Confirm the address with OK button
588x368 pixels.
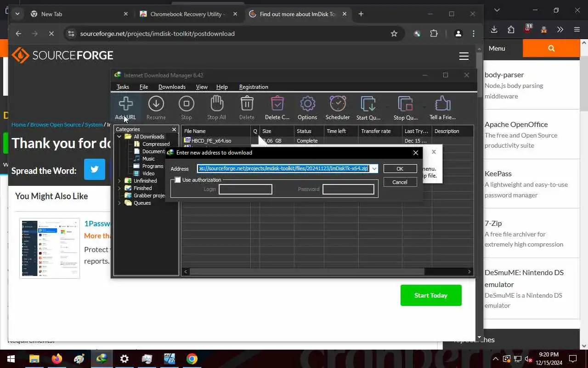point(400,169)
